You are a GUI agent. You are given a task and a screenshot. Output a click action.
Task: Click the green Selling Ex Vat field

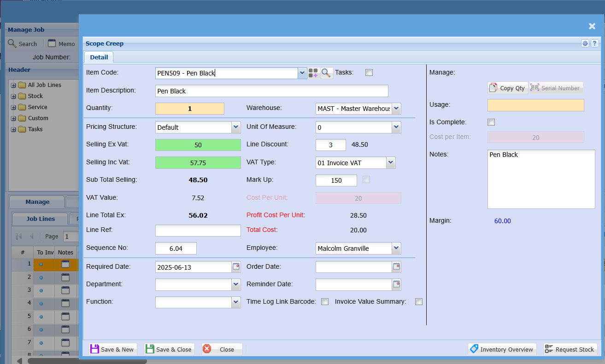click(198, 145)
